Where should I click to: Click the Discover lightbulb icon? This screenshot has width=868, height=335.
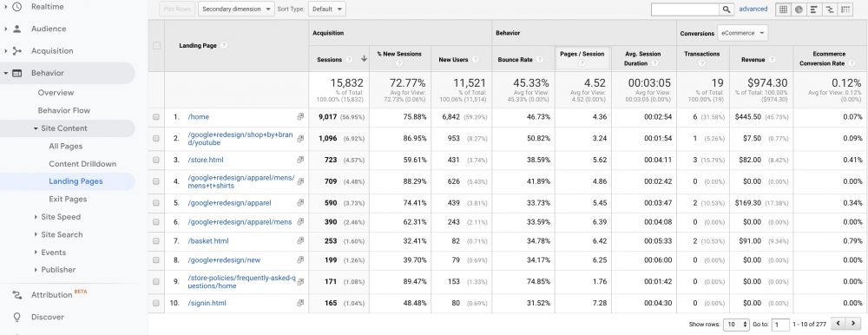click(17, 318)
